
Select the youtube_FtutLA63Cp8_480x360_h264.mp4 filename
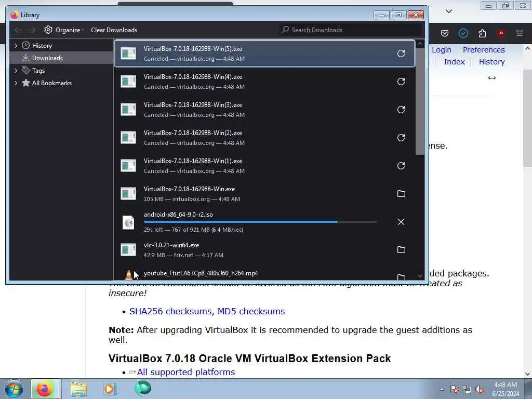coord(201,273)
